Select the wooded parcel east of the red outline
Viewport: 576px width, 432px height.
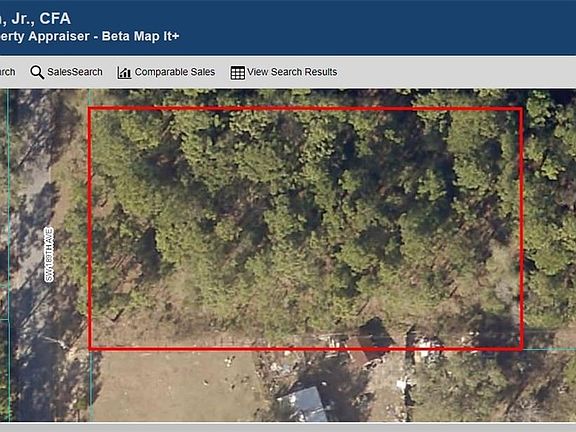pyautogui.click(x=549, y=220)
